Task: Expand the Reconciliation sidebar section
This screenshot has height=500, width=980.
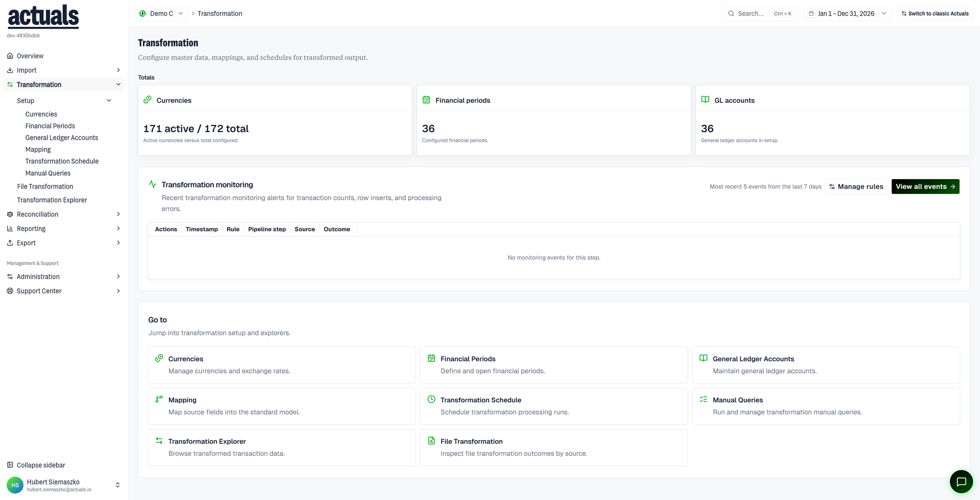Action: point(118,214)
